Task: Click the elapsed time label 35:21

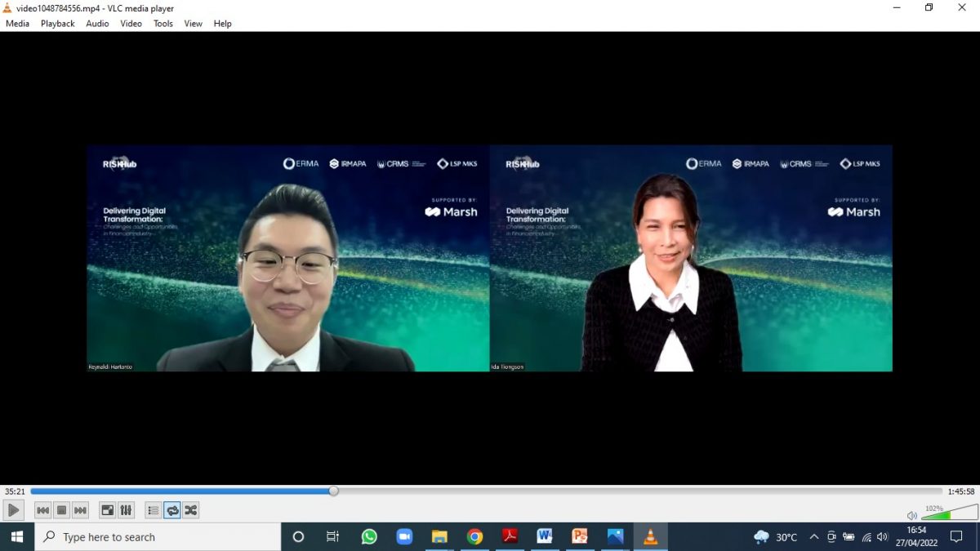Action: (x=14, y=491)
